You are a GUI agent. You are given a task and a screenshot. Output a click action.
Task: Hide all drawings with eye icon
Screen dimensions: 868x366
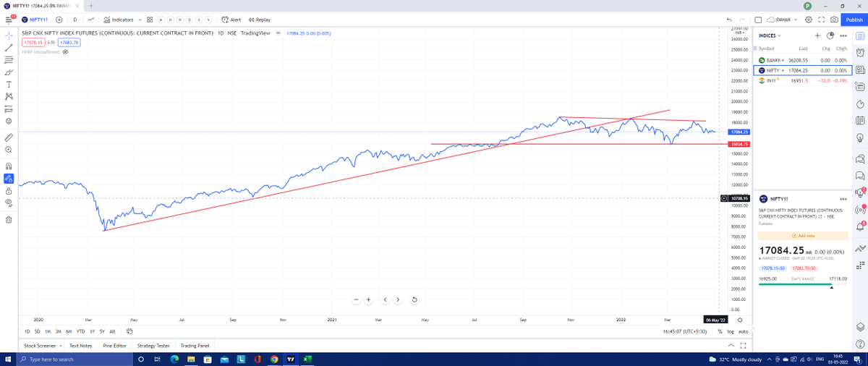(9, 203)
